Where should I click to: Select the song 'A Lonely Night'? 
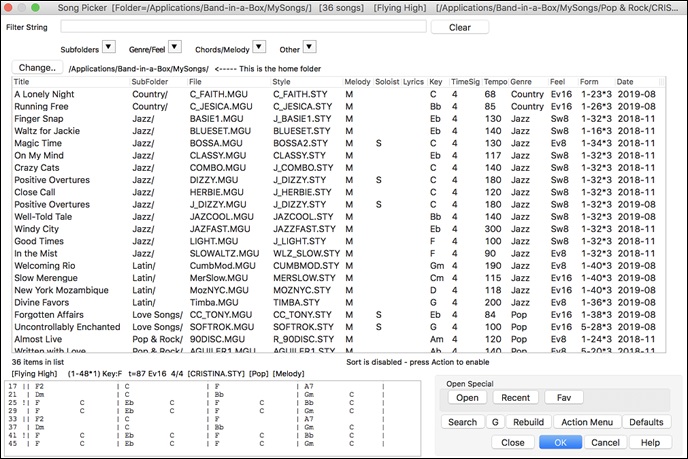click(338, 94)
